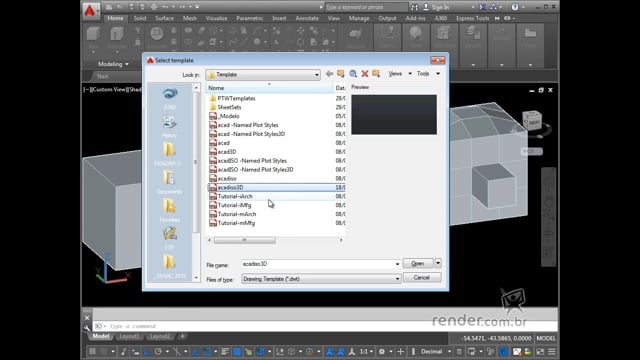
Task: Switch to the Visualize ribbon tab
Action: [x=216, y=18]
